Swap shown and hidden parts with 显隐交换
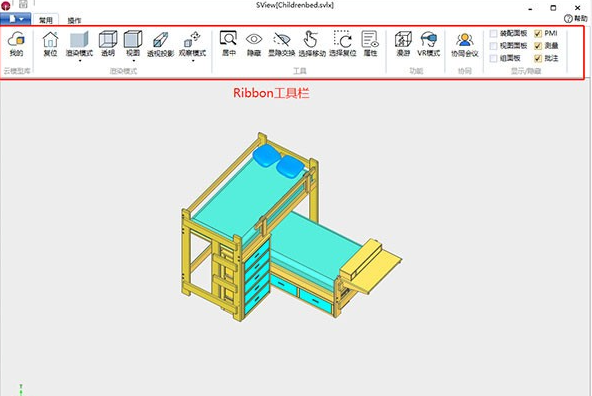 point(281,44)
